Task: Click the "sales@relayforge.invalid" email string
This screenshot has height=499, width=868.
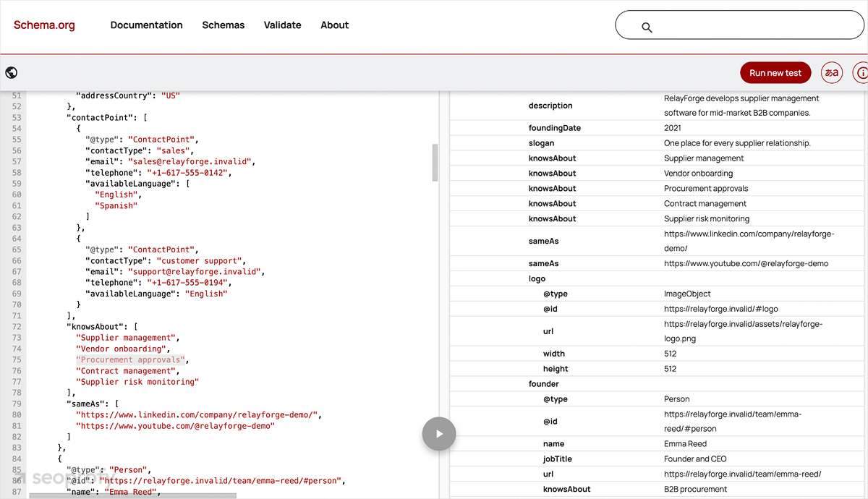Action: coord(190,161)
